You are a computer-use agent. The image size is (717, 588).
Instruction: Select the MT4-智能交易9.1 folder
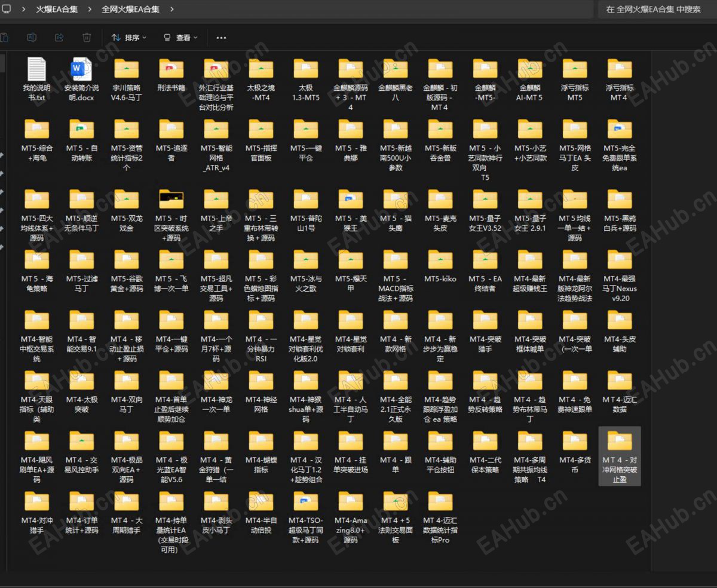(x=81, y=331)
